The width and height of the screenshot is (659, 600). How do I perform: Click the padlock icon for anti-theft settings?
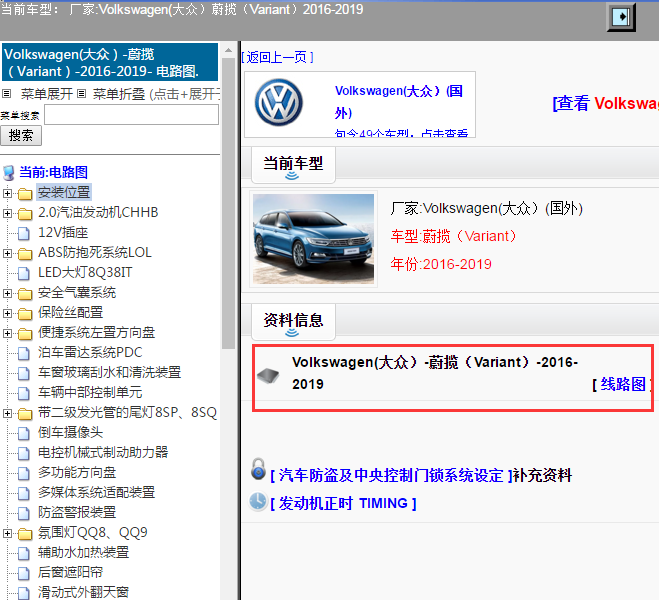click(258, 469)
